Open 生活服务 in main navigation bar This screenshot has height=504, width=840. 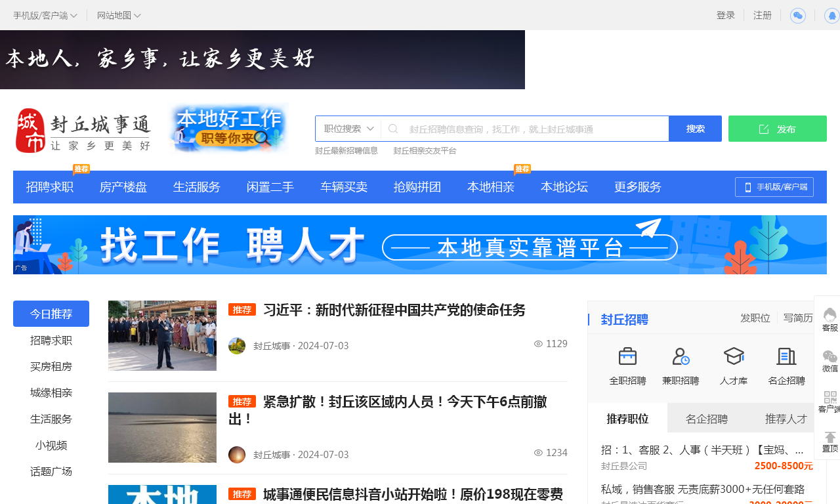pyautogui.click(x=197, y=187)
